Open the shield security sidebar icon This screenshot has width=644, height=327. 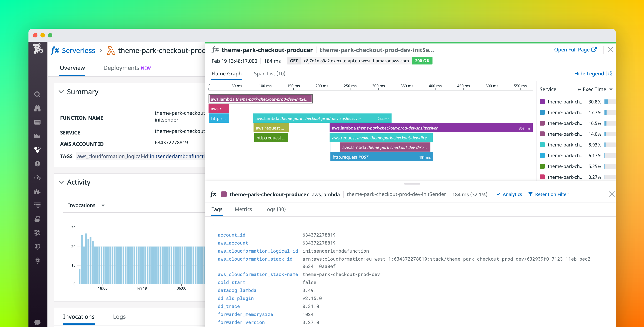(x=37, y=247)
